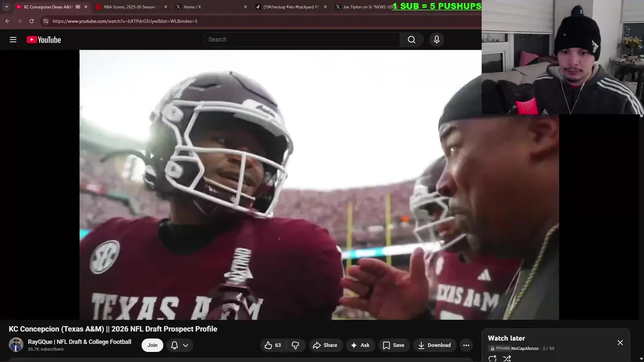Screen dimensions: 644x362
Task: Go to YouTube home via logo
Action: click(x=44, y=40)
